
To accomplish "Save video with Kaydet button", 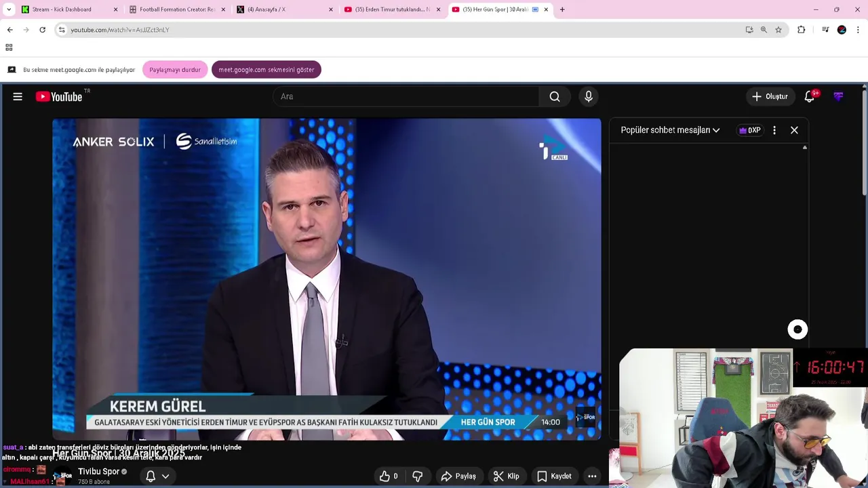I will click(554, 476).
